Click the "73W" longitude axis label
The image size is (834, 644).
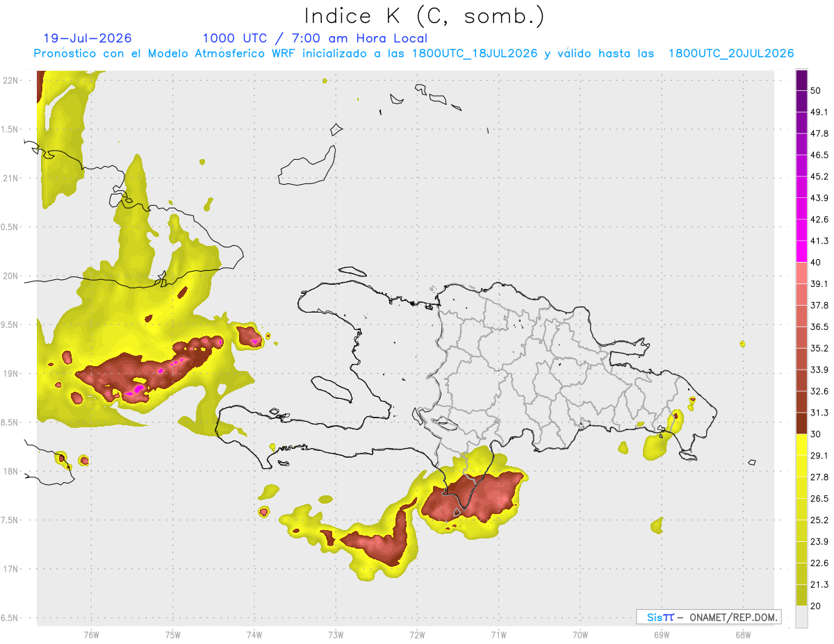(x=336, y=635)
